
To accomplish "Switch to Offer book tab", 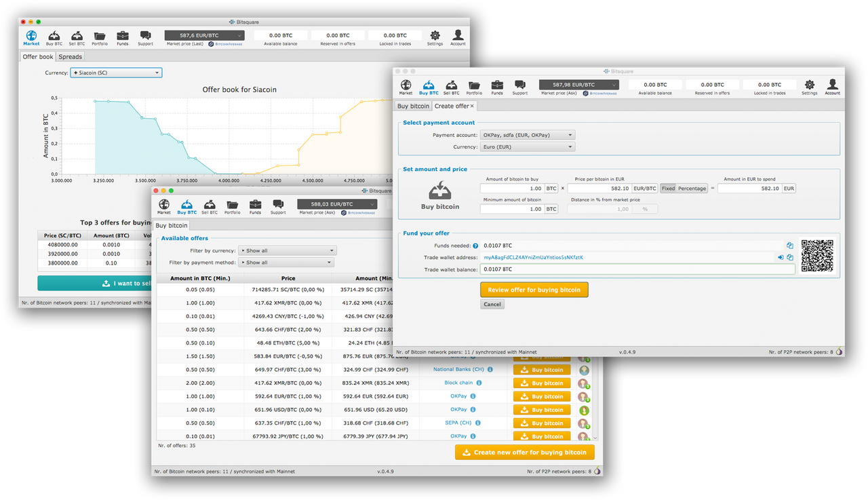I will (x=38, y=57).
